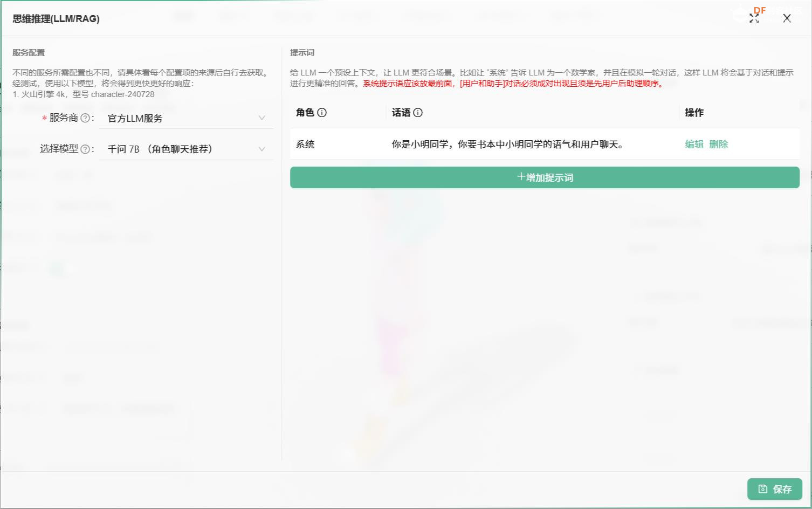
Task: Click 删除 link in the 系统 prompt row
Action: pos(719,144)
